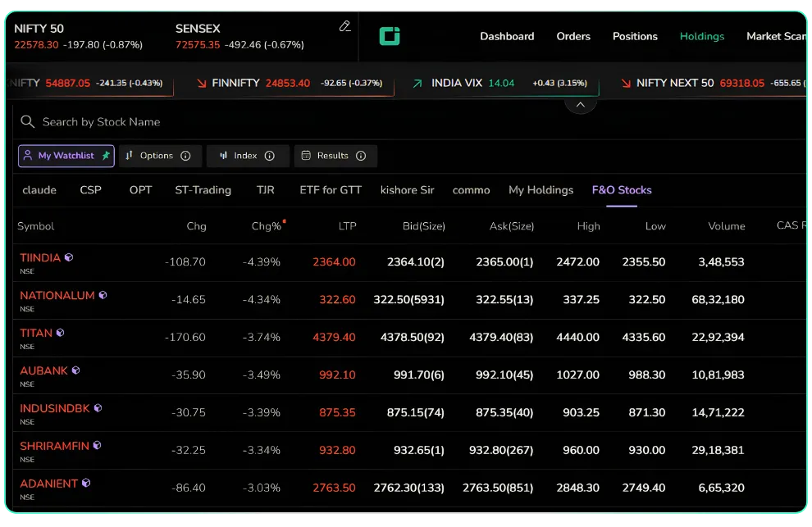Sort by the Symbol column header
812x527 pixels.
36,226
